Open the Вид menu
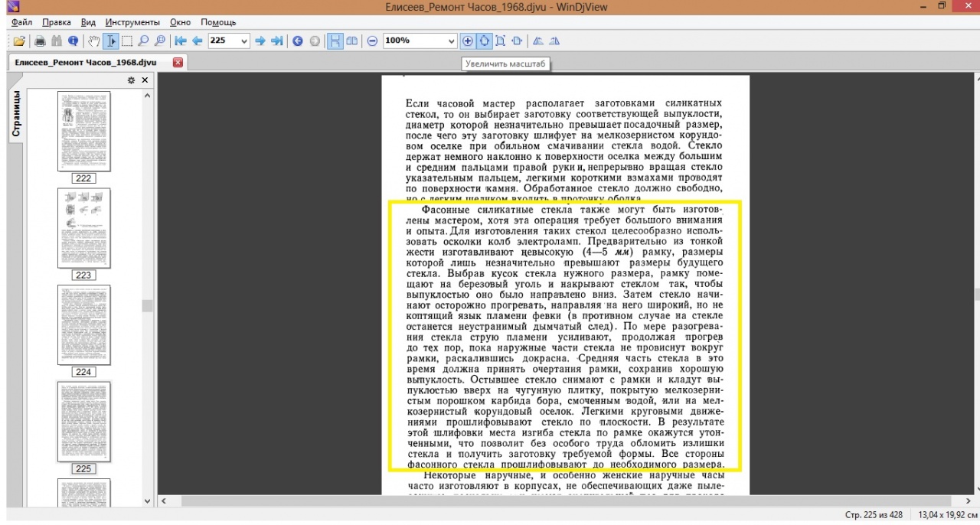The width and height of the screenshot is (980, 525). tap(89, 22)
